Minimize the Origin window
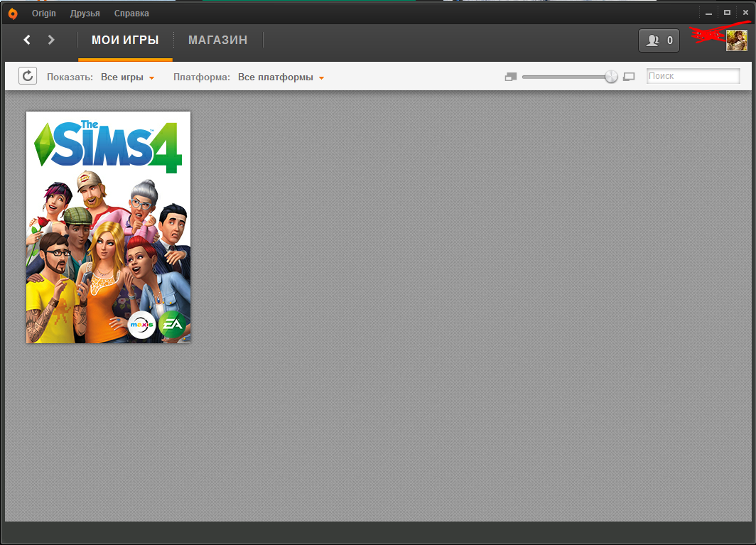The width and height of the screenshot is (756, 545). [x=708, y=14]
